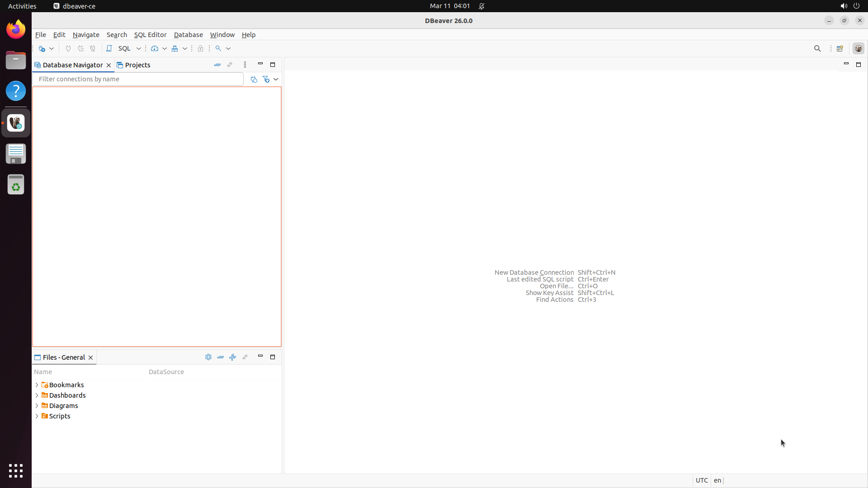This screenshot has height=488, width=868.
Task: Click the magnifier search tool icon
Action: click(x=218, y=48)
